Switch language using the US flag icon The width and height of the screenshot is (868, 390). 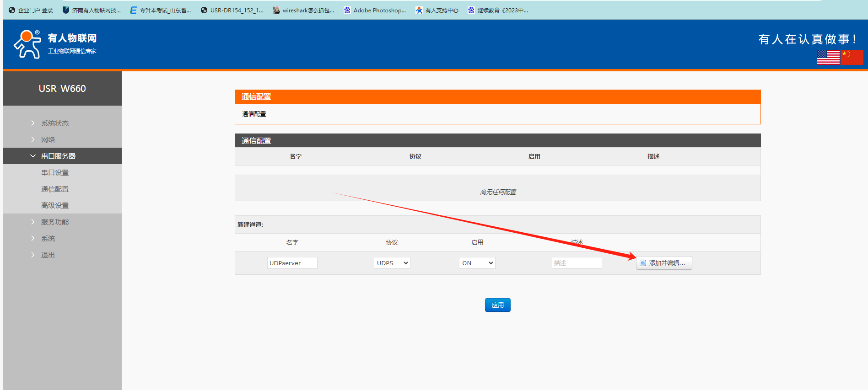[828, 57]
